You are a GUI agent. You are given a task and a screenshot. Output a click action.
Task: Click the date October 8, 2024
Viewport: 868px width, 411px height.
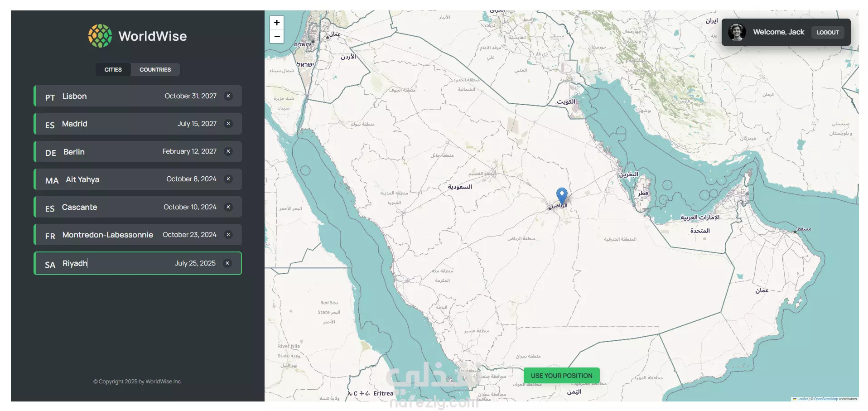point(192,179)
